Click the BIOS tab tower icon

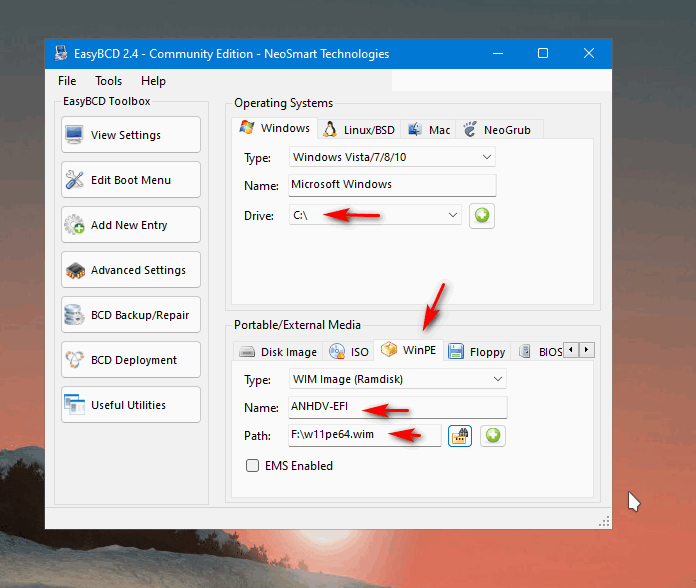525,351
